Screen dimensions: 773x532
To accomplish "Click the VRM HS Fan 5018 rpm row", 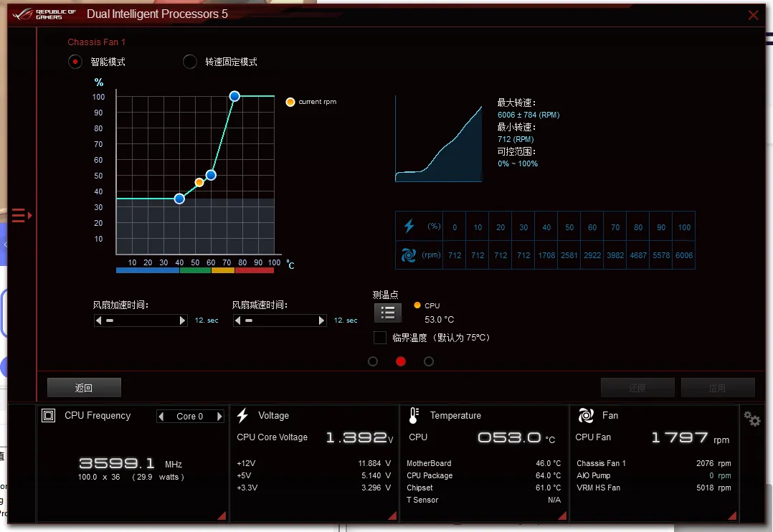I will 654,488.
